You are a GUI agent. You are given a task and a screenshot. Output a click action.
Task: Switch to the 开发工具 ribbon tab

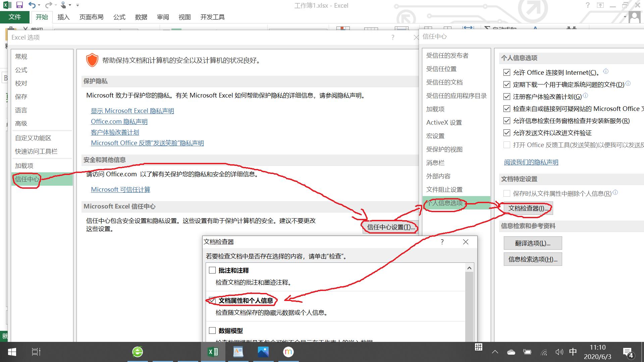click(212, 17)
